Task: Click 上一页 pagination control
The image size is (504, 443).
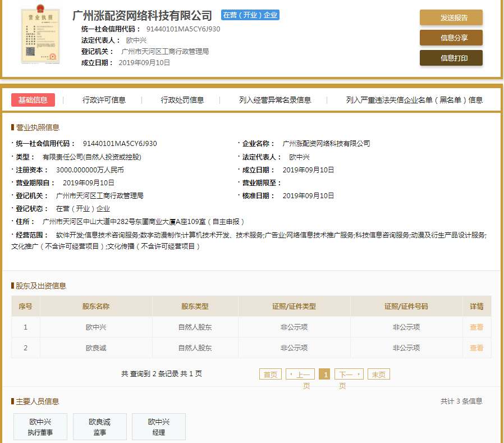Action: click(300, 373)
